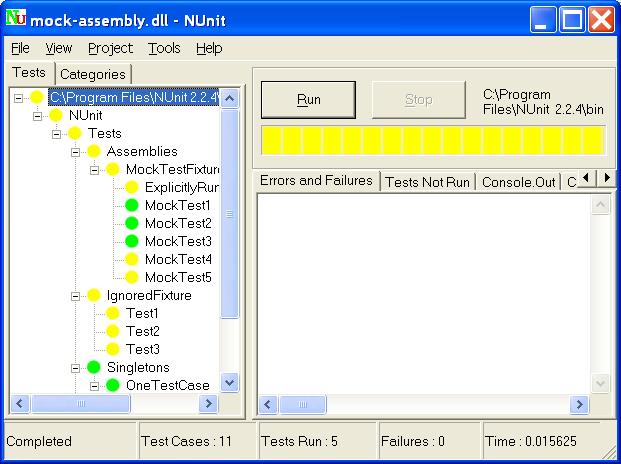The height and width of the screenshot is (464, 621).
Task: Open the View menu
Action: point(59,48)
